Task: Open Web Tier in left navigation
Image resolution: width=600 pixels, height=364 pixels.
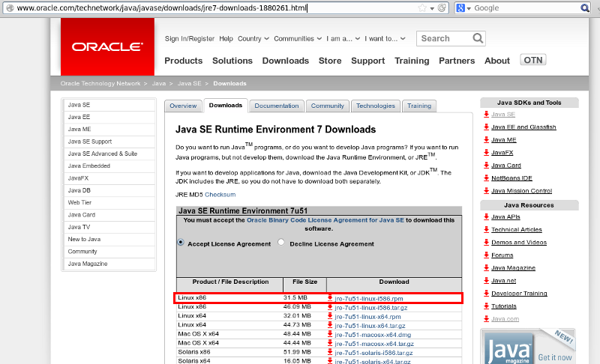Action: [109, 202]
